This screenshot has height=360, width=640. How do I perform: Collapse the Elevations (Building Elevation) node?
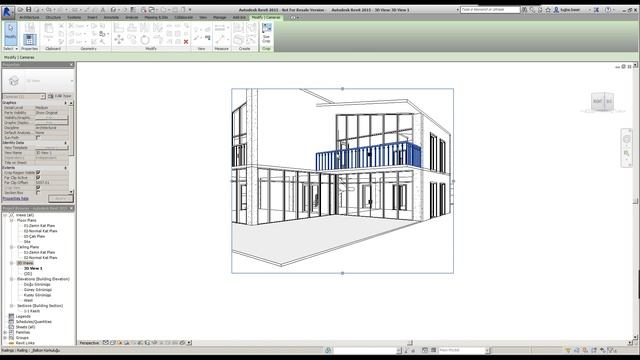tap(12, 279)
